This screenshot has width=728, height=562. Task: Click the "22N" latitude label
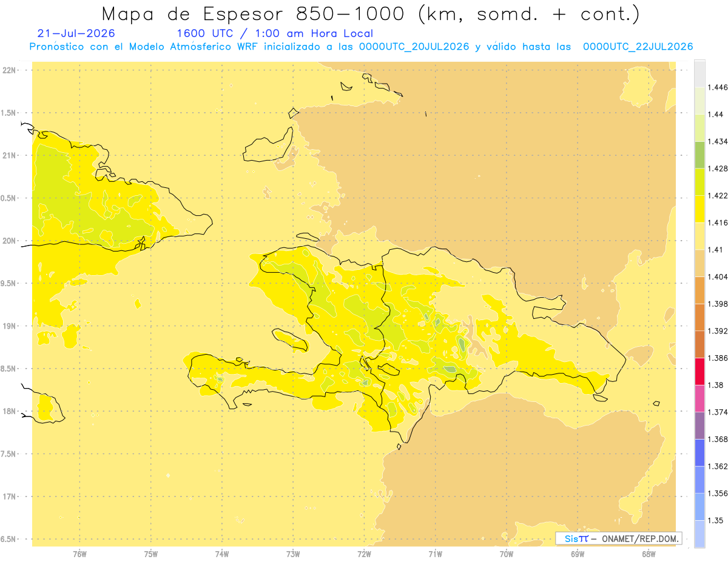[8, 70]
